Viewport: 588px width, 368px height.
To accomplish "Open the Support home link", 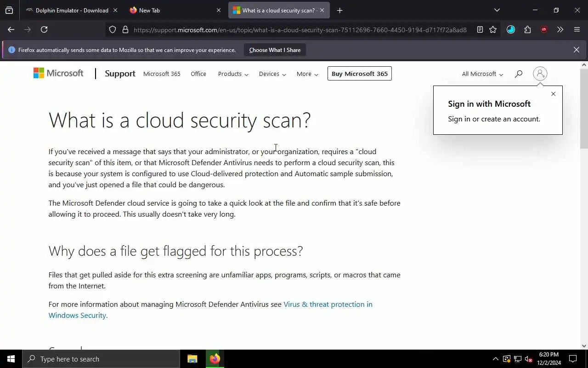I will coord(120,74).
